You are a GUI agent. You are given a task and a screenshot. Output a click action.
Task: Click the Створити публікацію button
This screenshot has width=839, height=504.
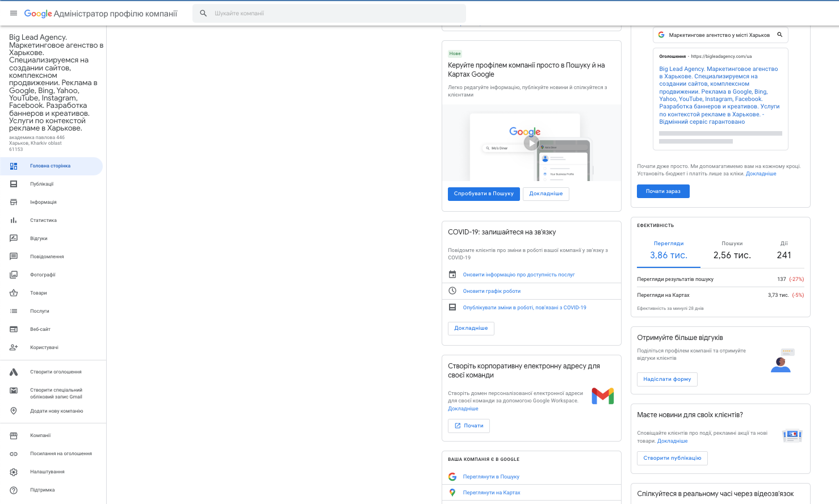672,458
